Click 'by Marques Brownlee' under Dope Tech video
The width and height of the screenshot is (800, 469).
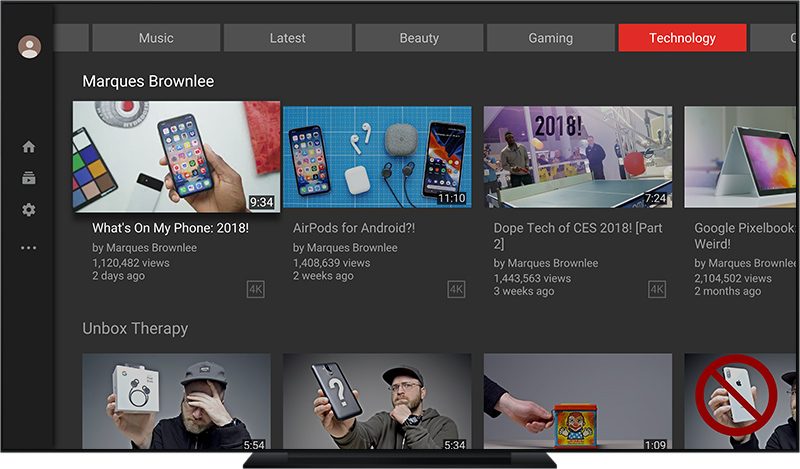pyautogui.click(x=546, y=263)
